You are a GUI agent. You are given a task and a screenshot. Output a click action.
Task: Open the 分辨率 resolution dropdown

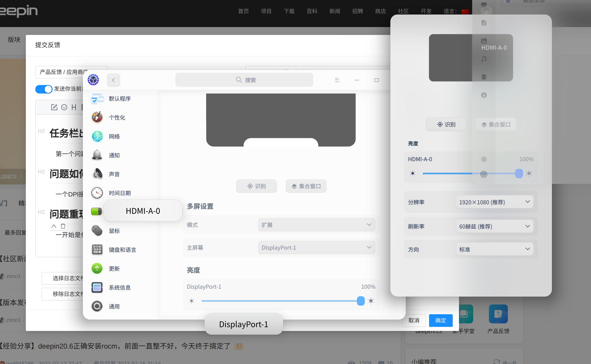pyautogui.click(x=494, y=202)
